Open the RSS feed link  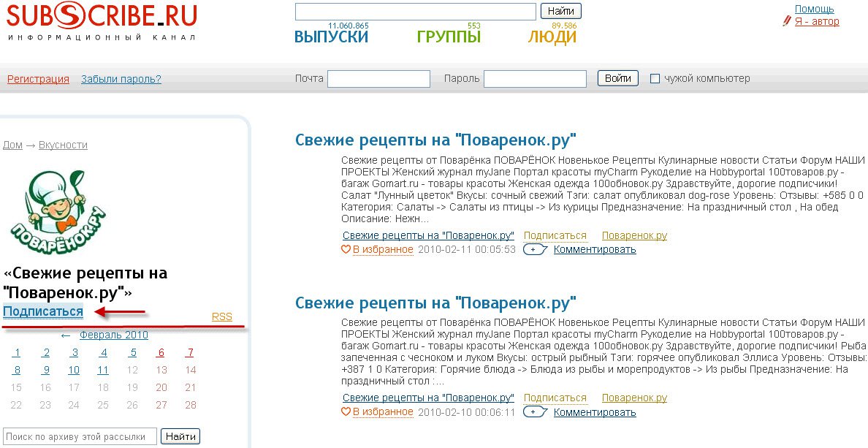221,316
